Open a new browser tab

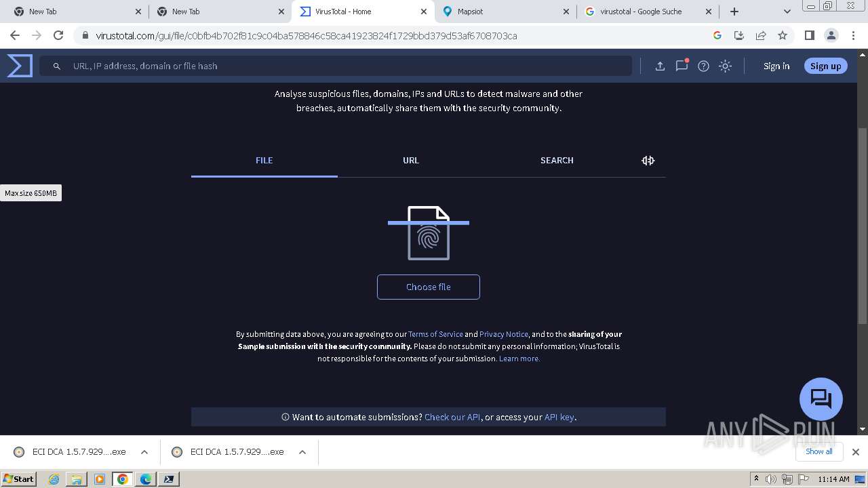tap(734, 12)
